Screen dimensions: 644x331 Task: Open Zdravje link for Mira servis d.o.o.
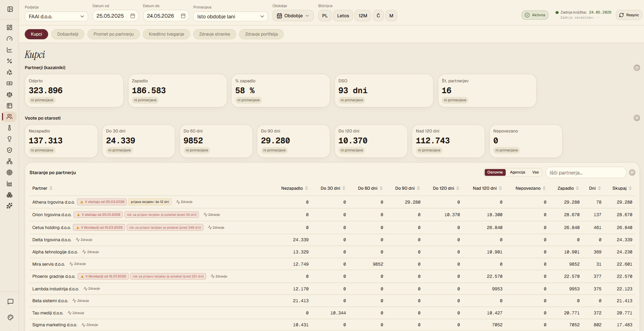78,264
